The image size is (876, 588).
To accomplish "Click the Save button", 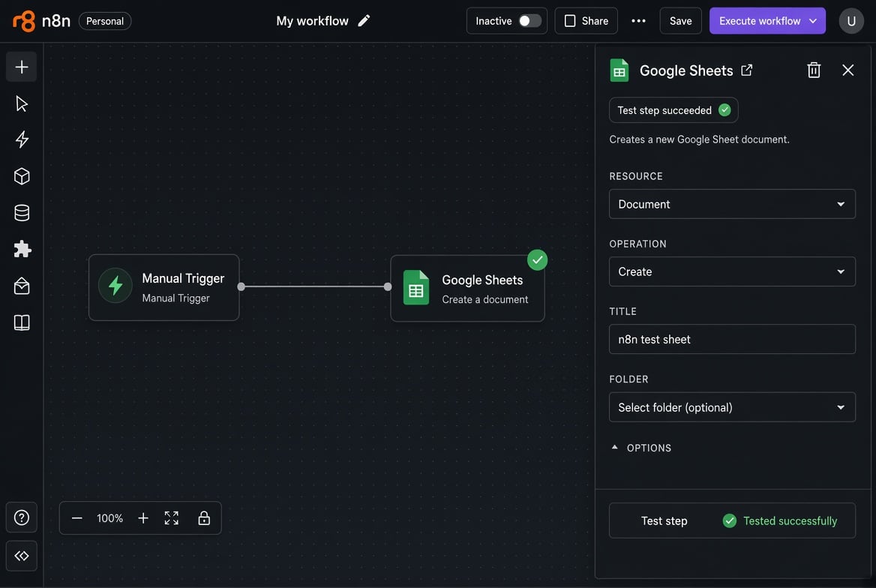I will 680,21.
